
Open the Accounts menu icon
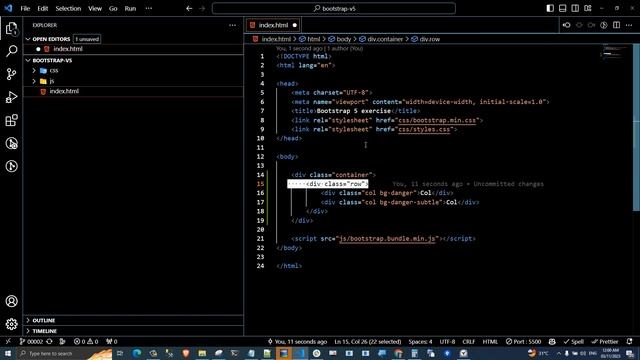pos(11,301)
